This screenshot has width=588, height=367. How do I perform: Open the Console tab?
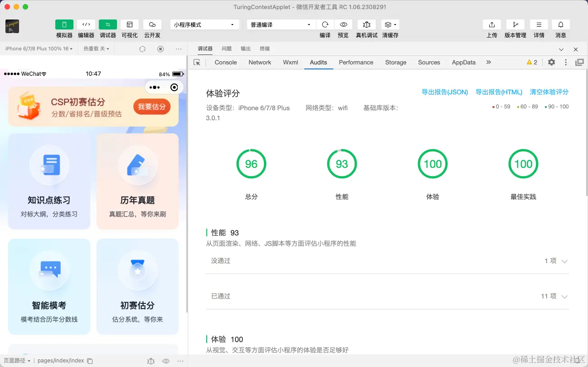click(226, 62)
